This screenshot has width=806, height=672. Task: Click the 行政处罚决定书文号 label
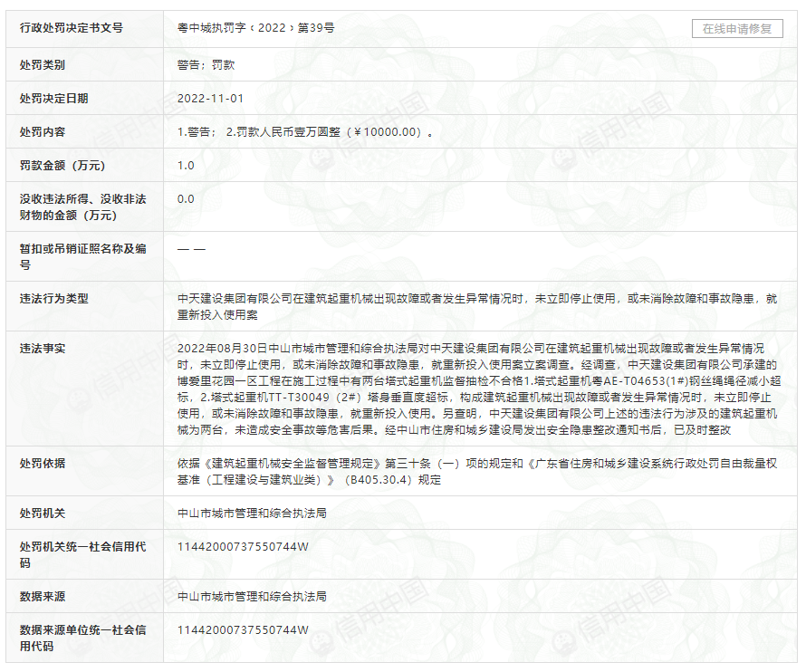(71, 28)
